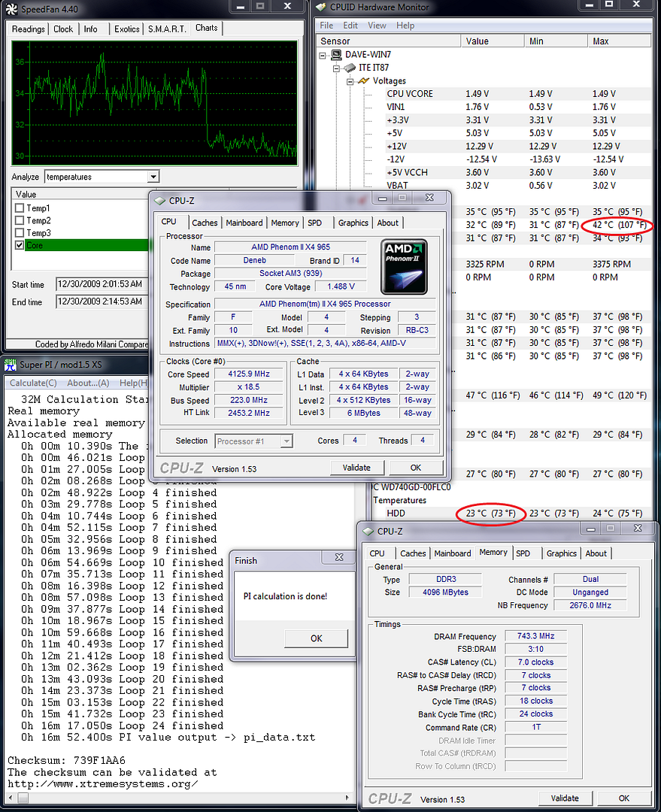The image size is (661, 812).
Task: Click the Voltages lightning icon
Action: coord(364,80)
